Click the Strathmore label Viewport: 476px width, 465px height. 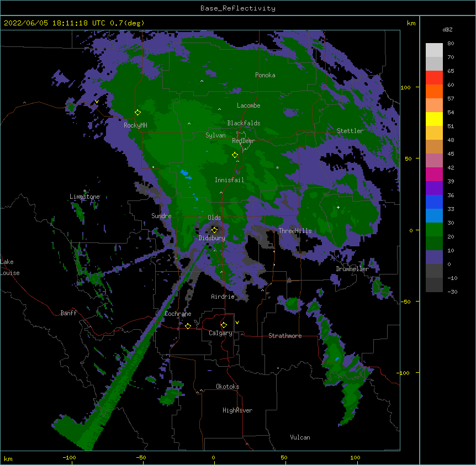click(x=285, y=336)
